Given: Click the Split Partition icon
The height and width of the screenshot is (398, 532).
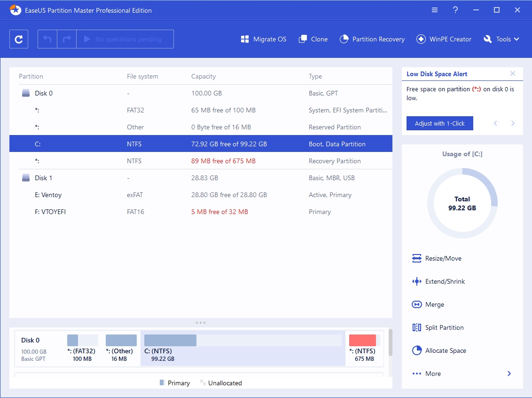Looking at the screenshot, I should [417, 327].
